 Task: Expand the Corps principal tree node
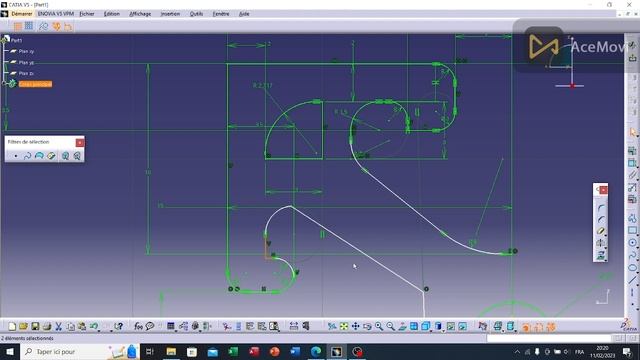point(4,84)
